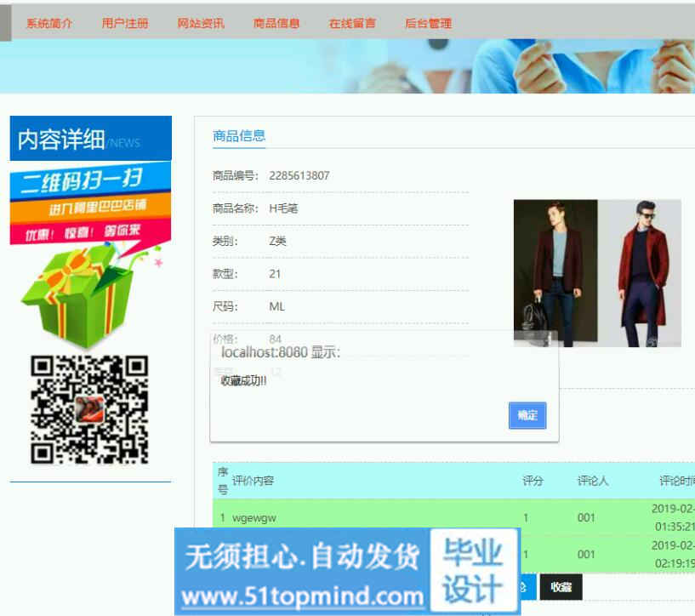
Task: Click the product photo of men in coats
Action: [597, 273]
